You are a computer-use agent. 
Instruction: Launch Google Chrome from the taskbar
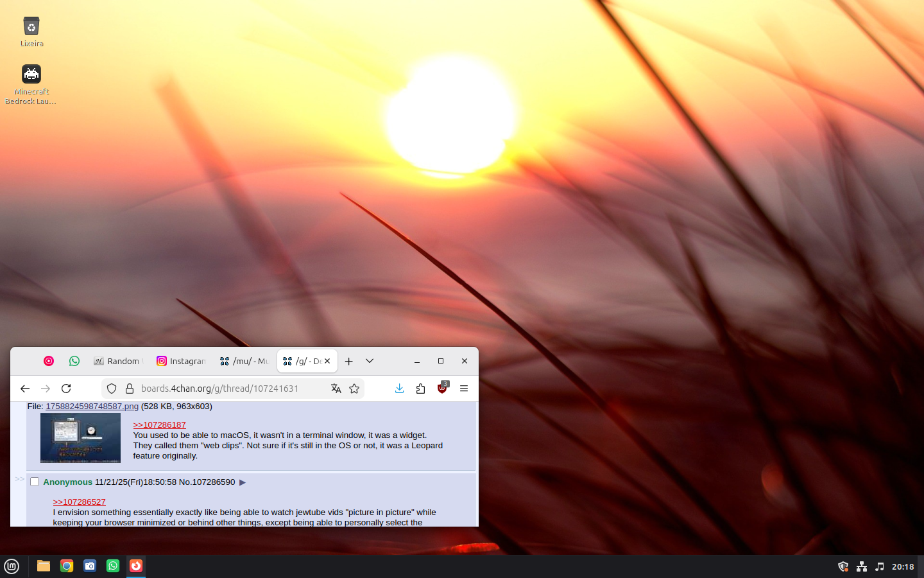coord(67,566)
